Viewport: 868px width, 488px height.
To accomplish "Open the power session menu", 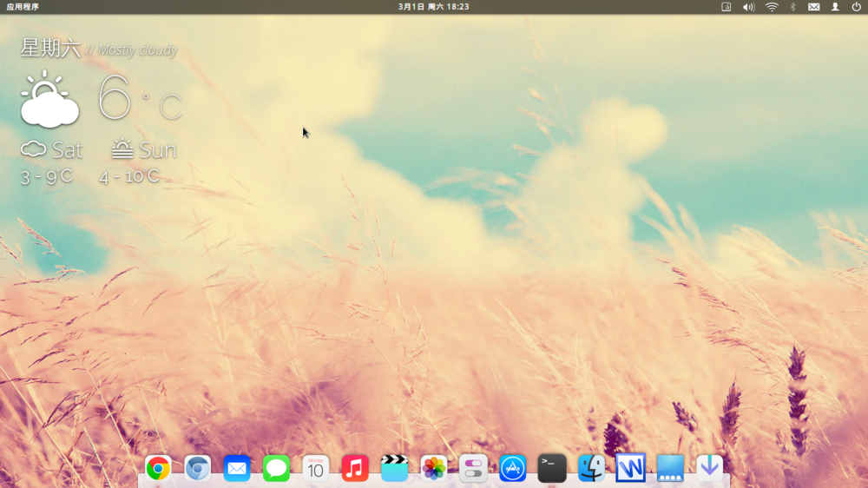I will tap(856, 7).
